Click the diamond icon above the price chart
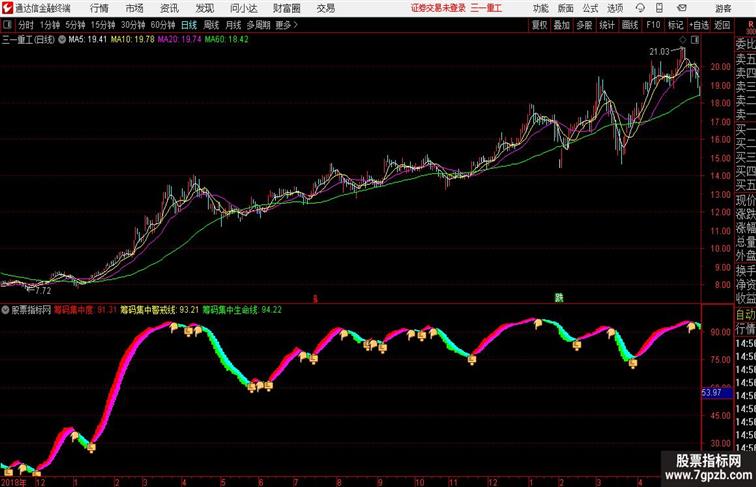The image size is (756, 487). click(683, 40)
